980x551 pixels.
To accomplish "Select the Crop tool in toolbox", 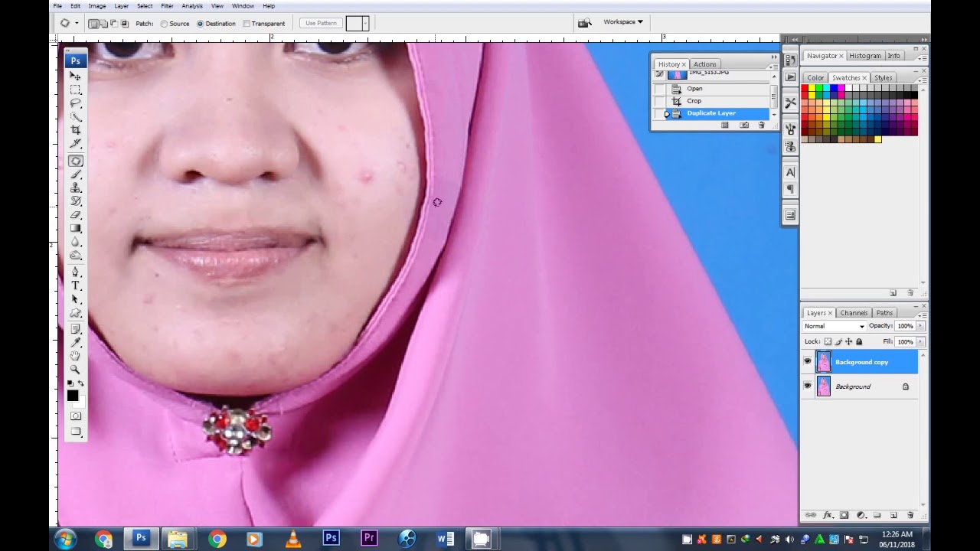I will (75, 130).
